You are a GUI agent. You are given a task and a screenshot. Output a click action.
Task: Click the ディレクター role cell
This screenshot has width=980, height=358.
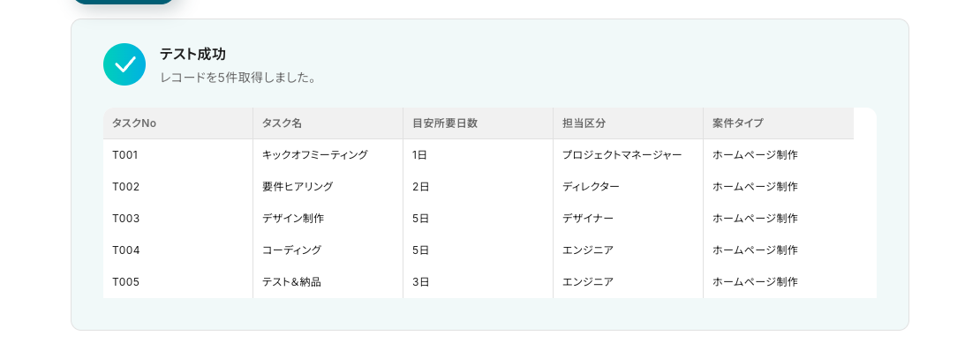point(591,187)
